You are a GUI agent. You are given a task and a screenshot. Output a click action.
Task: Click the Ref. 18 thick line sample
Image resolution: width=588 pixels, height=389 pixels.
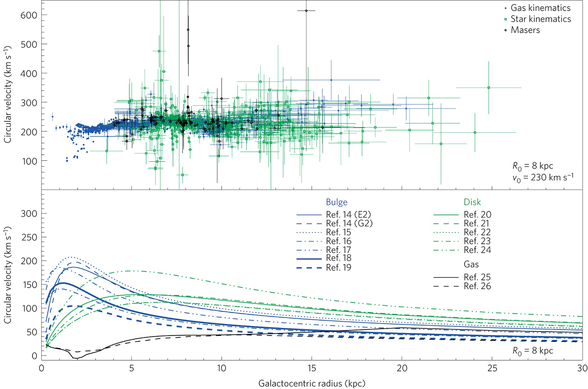click(x=309, y=259)
